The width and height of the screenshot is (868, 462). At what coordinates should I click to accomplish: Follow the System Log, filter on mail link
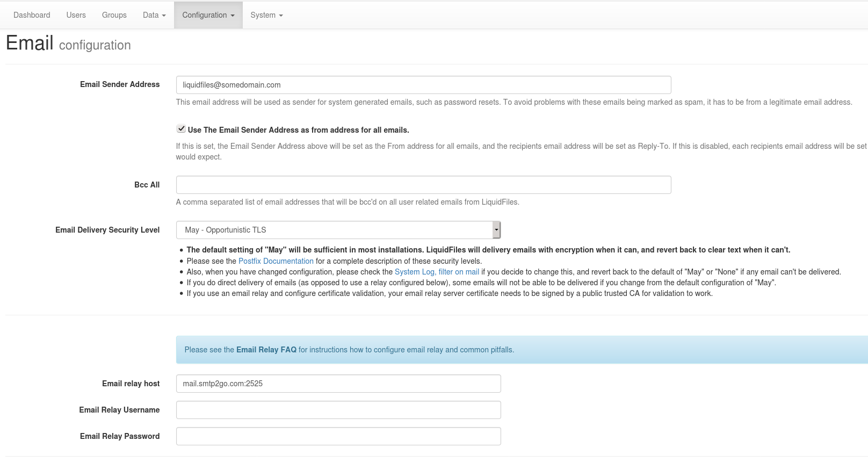437,272
